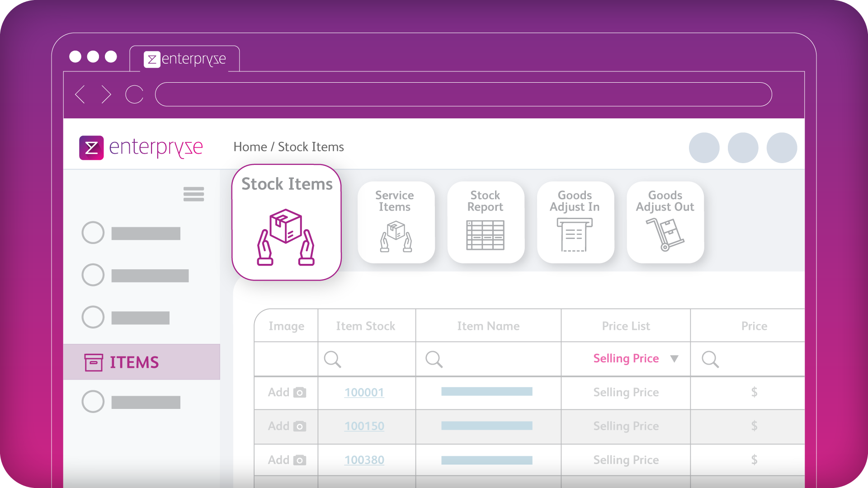Open Goods Adjust Out tile
Screen dimensions: 868x488
click(665, 222)
